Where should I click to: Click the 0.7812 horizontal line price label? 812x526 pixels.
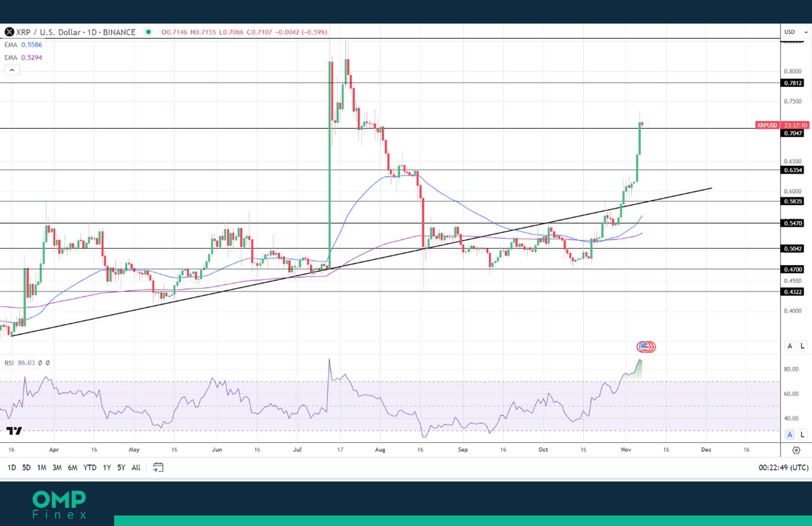pos(792,83)
